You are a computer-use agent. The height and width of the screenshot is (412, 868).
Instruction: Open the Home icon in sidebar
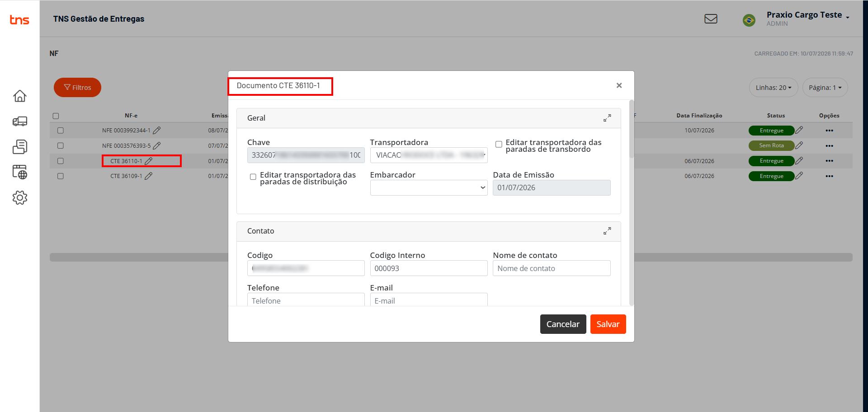coord(20,96)
